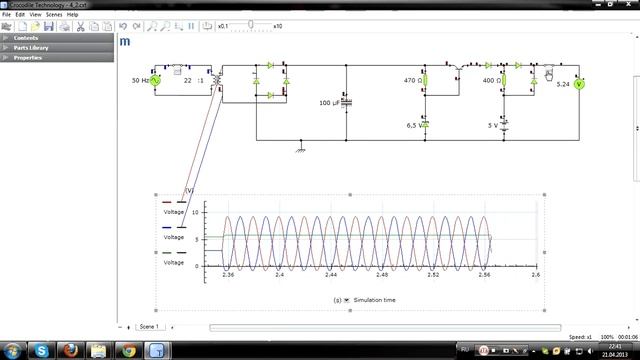Open the File menu
This screenshot has width=640, height=360.
[7, 15]
